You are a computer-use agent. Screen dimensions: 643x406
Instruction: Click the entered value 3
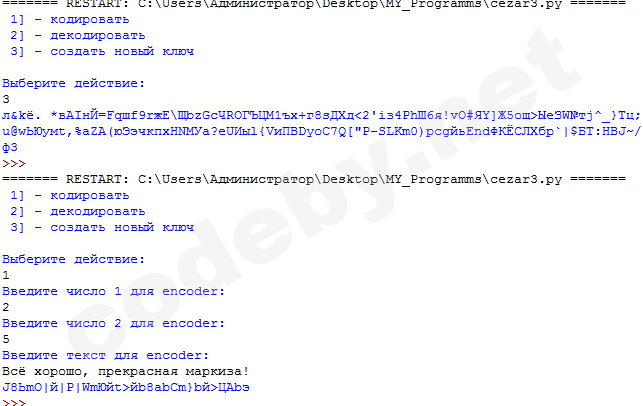point(6,99)
